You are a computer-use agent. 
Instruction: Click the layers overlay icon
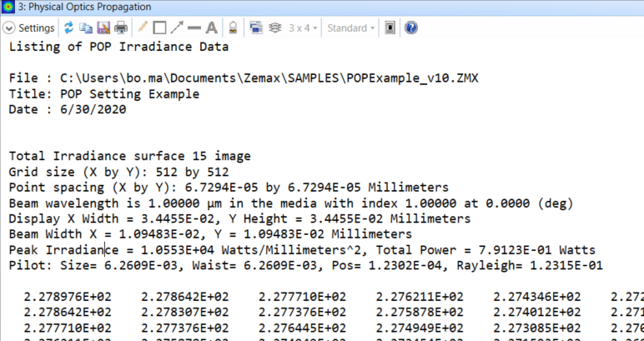pyautogui.click(x=274, y=28)
